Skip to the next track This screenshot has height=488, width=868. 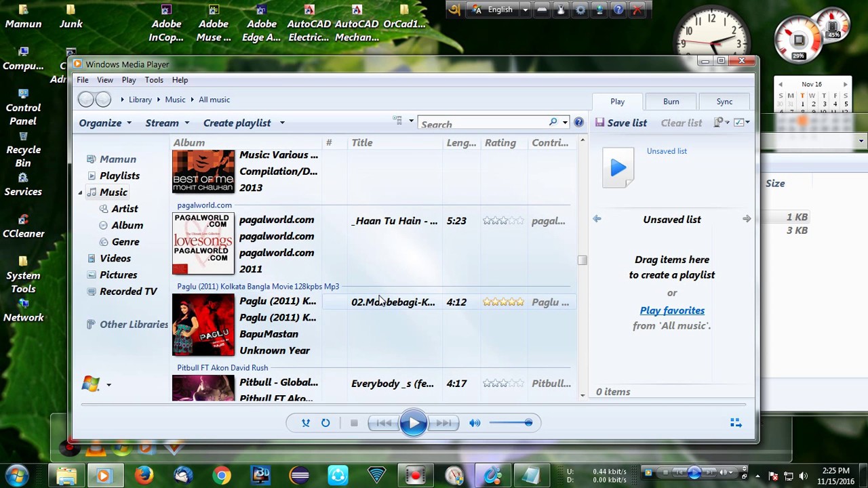443,423
